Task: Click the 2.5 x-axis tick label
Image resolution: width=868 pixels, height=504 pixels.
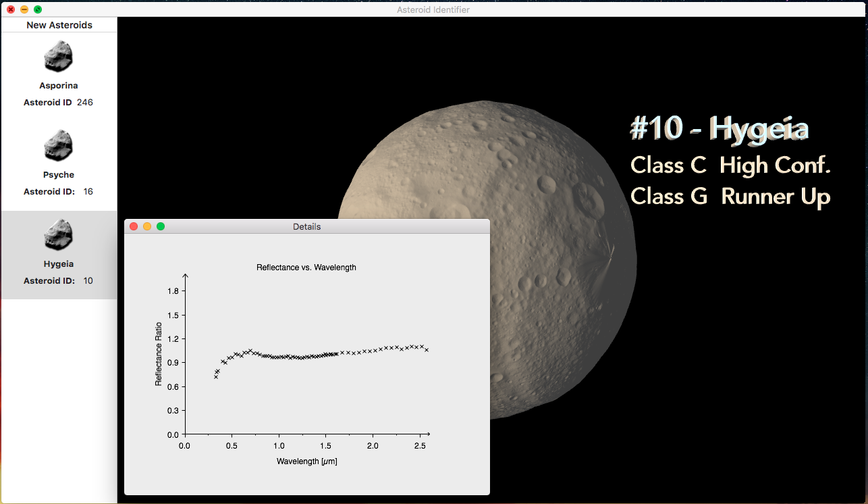Action: click(x=421, y=447)
